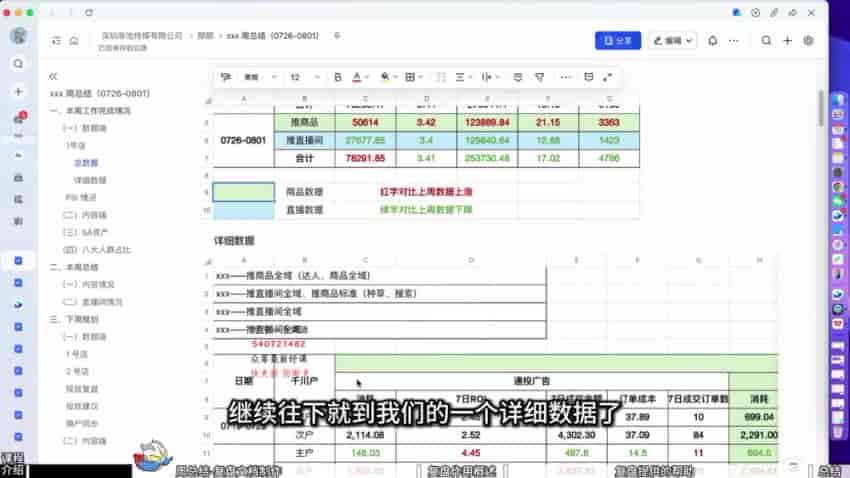Screen dimensions: 850x478
Task: Select the green highlighted cell A9
Action: coord(243,192)
